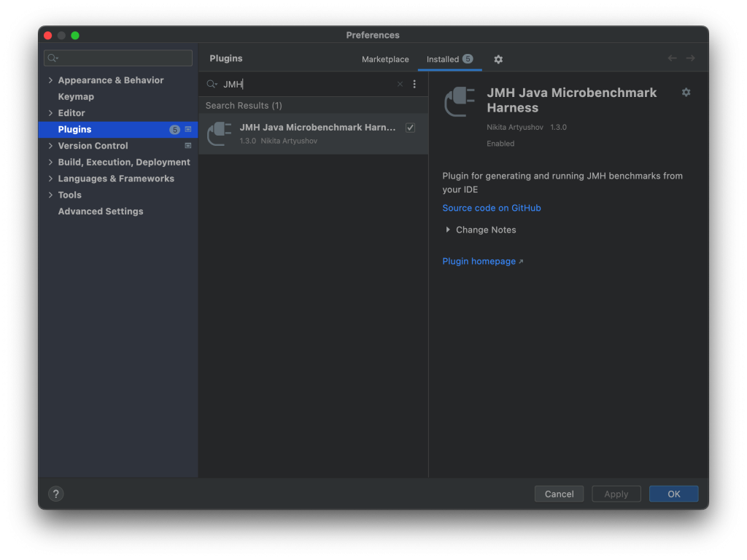Navigate back with the left arrow

coord(672,58)
